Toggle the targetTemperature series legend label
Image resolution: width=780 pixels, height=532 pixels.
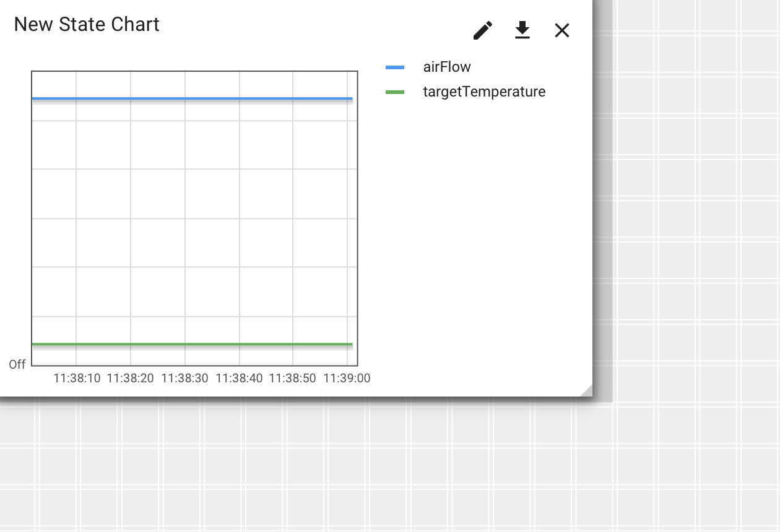pos(484,92)
